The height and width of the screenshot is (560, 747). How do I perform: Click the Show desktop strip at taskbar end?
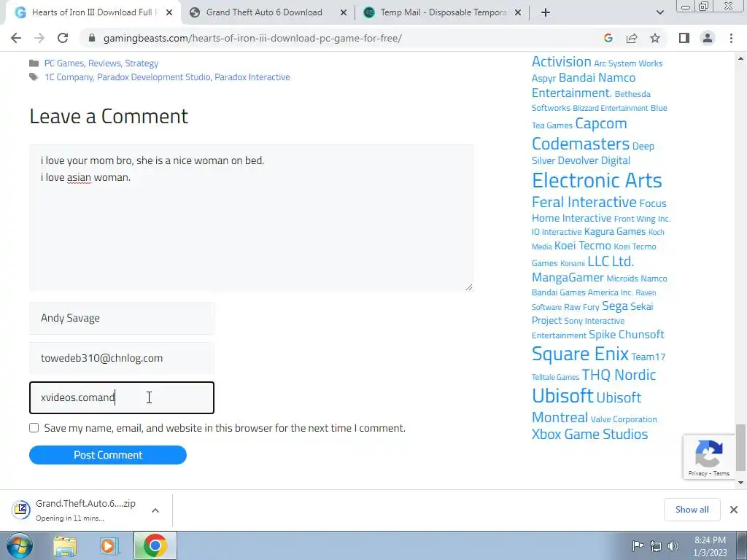(742, 545)
